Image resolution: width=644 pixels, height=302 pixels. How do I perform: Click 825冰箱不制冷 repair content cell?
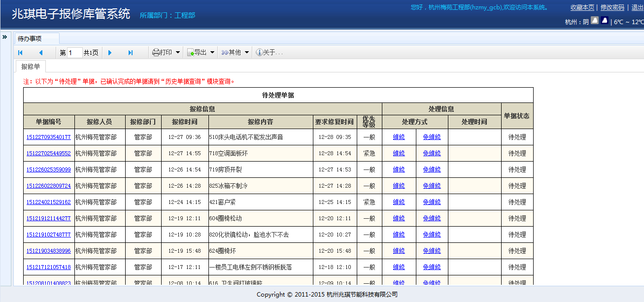point(261,186)
